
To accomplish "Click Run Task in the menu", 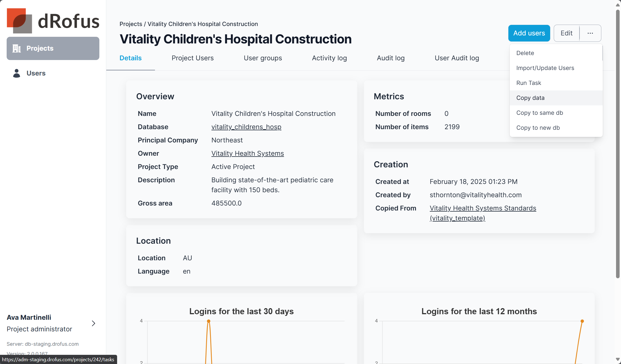I will click(x=528, y=83).
